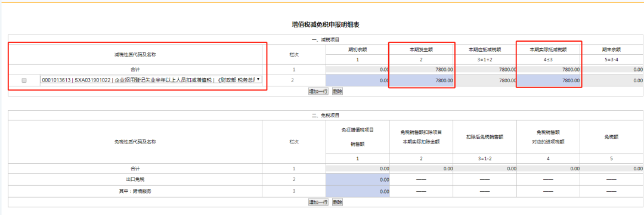Click the 本期应抵减税额 column header
The height and width of the screenshot is (215, 644).
[485, 49]
